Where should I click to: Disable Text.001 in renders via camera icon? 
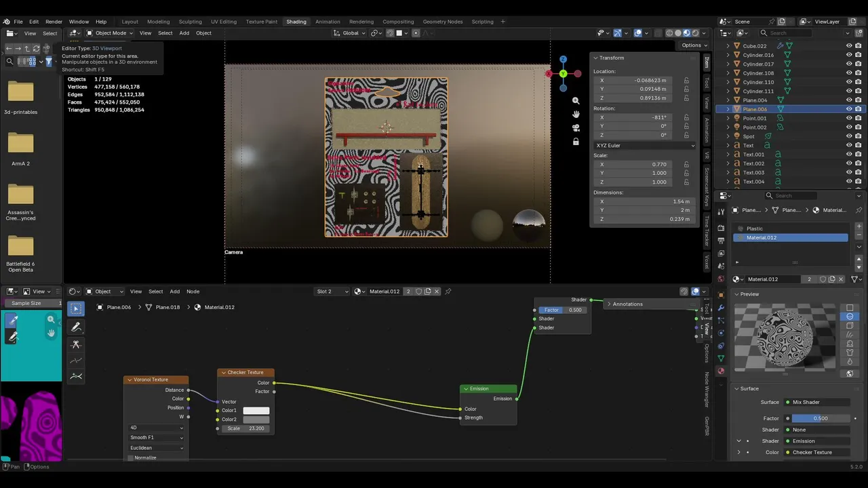click(859, 155)
